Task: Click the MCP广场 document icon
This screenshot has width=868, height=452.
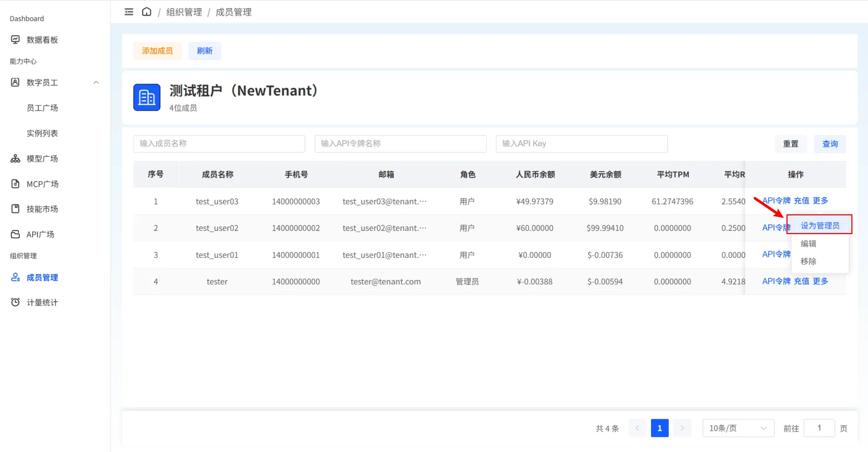Action: [16, 184]
